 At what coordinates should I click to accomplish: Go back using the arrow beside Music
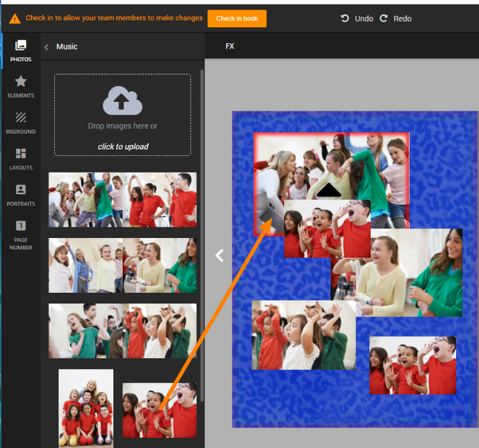[46, 47]
